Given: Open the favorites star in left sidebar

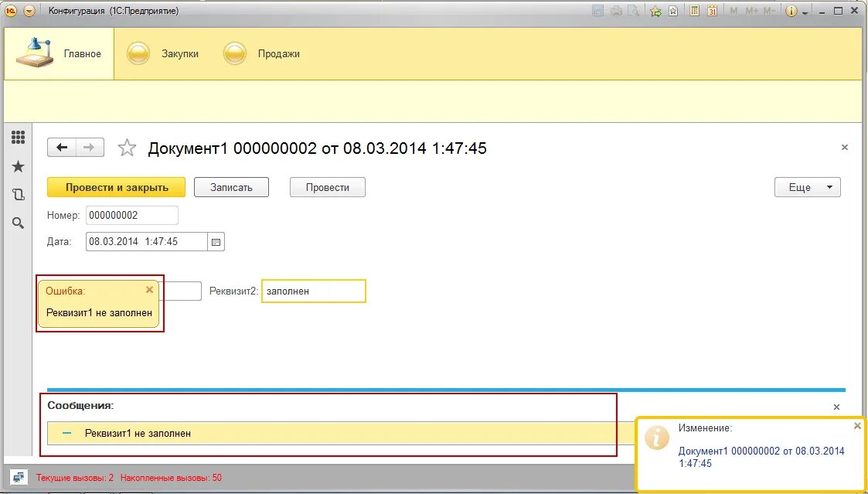Looking at the screenshot, I should pyautogui.click(x=19, y=166).
